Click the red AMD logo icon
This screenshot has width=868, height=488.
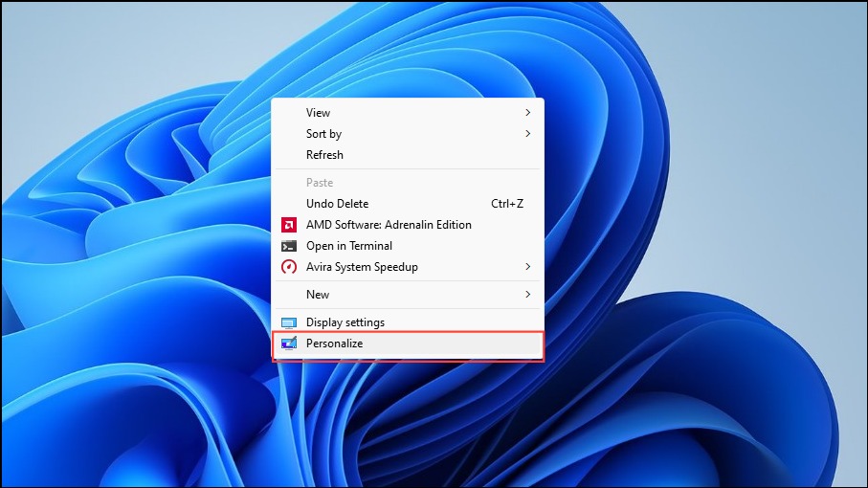tap(288, 225)
